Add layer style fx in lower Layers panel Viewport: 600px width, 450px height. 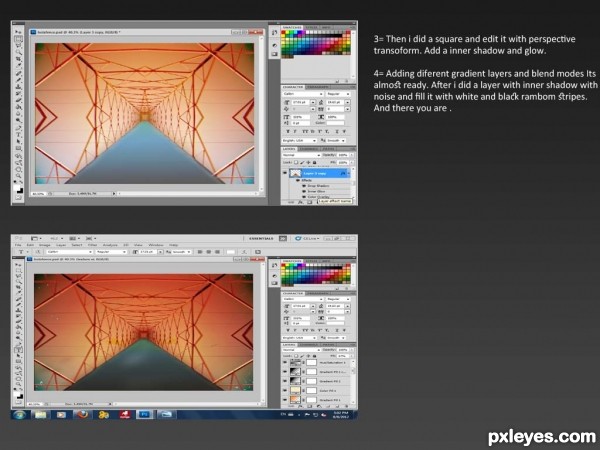(301, 406)
